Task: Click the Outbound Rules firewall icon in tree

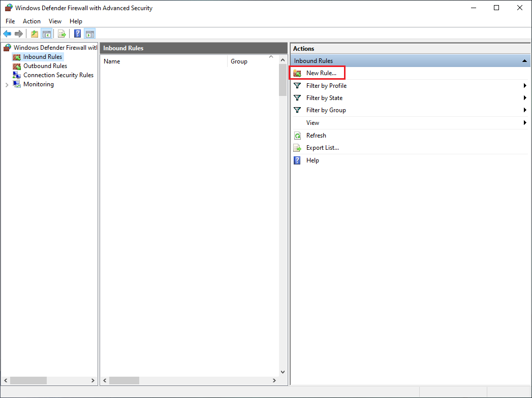Action: [x=17, y=66]
